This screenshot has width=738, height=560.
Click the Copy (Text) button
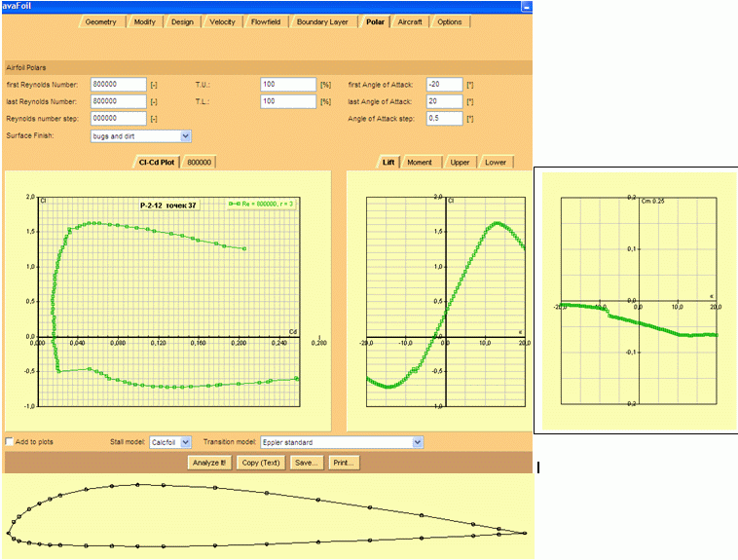(261, 463)
